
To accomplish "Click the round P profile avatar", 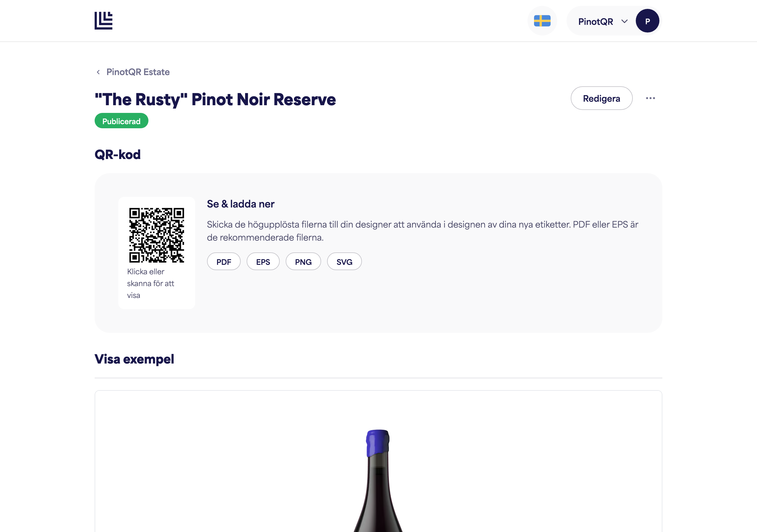I will click(647, 21).
